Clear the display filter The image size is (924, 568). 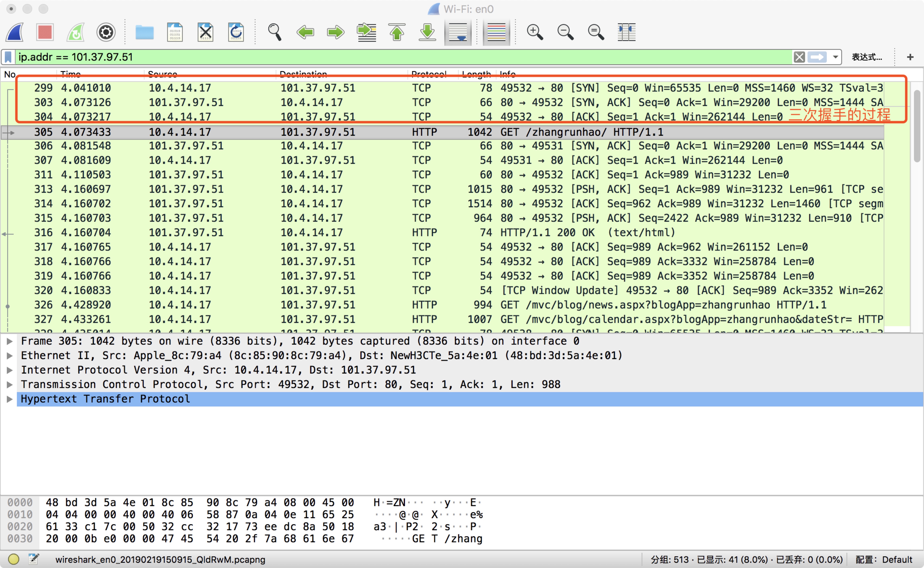(x=799, y=57)
